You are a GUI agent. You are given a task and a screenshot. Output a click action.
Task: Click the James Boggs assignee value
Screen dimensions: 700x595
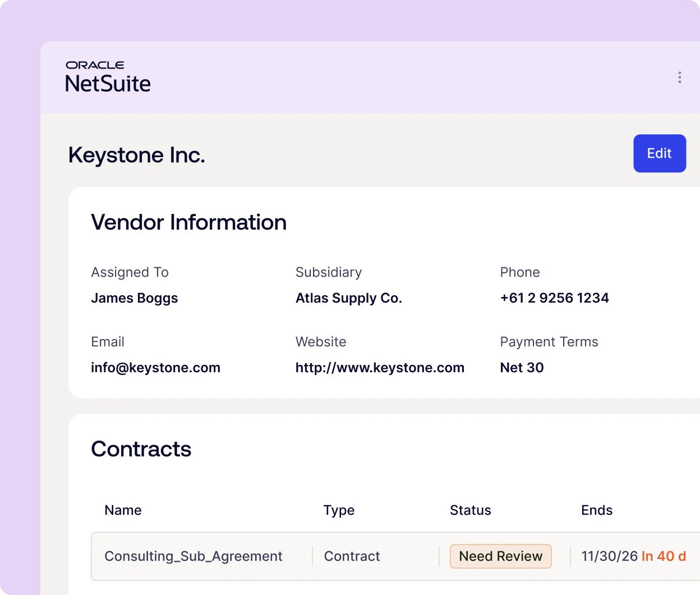tap(134, 299)
